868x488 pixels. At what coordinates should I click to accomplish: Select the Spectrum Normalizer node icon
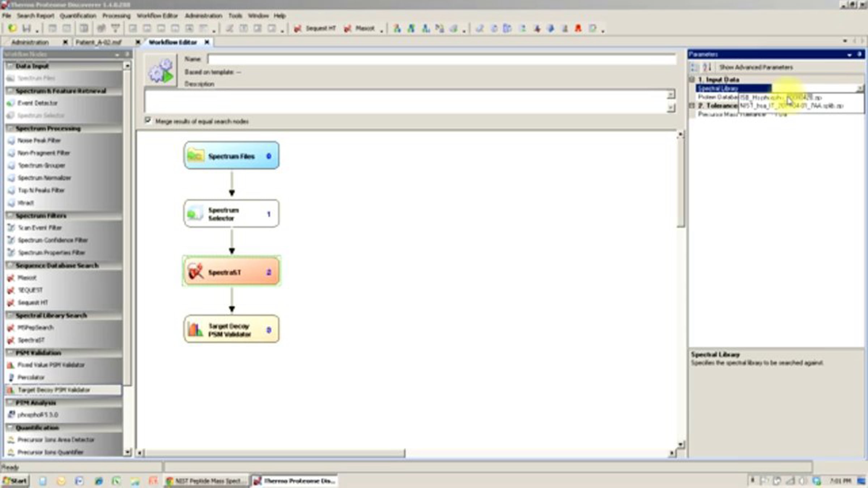11,178
